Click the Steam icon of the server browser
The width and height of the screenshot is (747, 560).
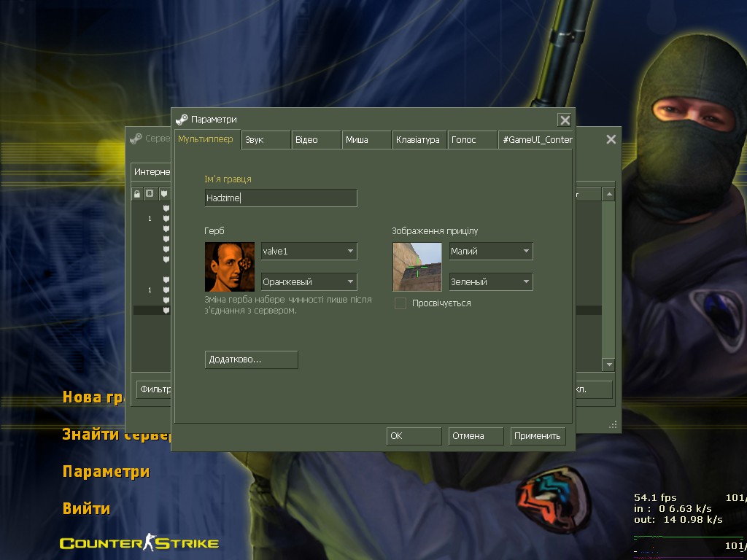(x=136, y=139)
